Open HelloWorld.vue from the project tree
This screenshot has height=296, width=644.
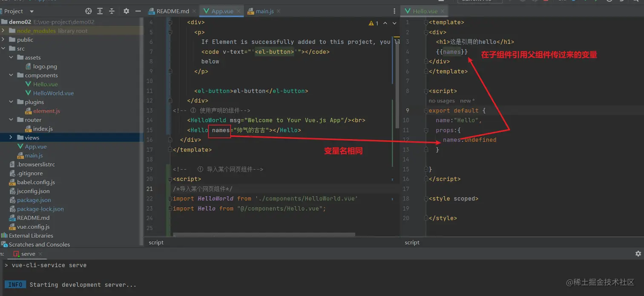(53, 93)
